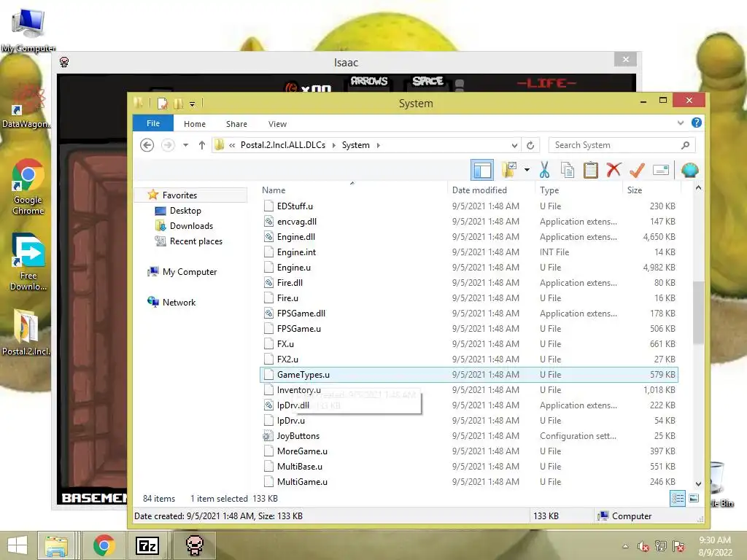Select the EDStuff.u file
Viewport: 747px width, 560px height.
tap(469, 206)
